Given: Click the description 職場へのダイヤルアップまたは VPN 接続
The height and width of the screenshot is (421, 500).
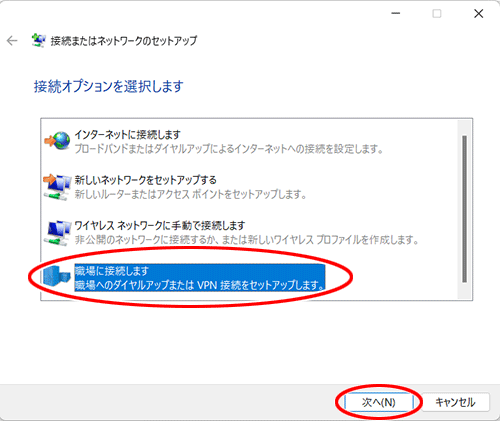Looking at the screenshot, I should point(200,285).
